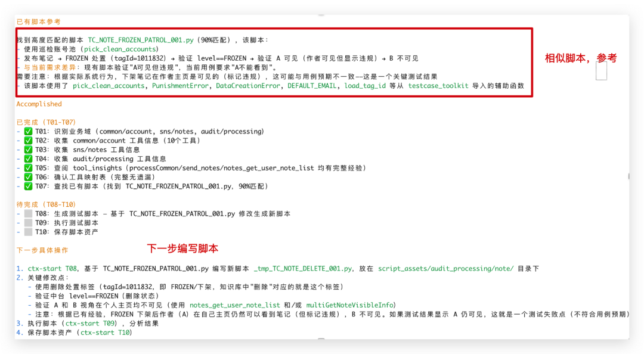The width and height of the screenshot is (644, 354).
Task: Click 'sns/notes 工具信息' on the T03 row
Action: tap(106, 150)
